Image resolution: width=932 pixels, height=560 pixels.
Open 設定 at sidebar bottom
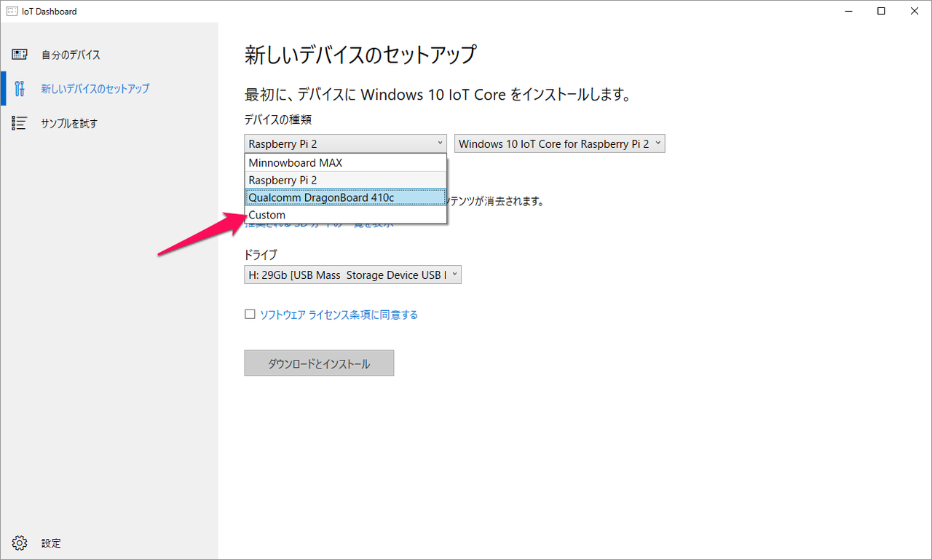click(51, 543)
